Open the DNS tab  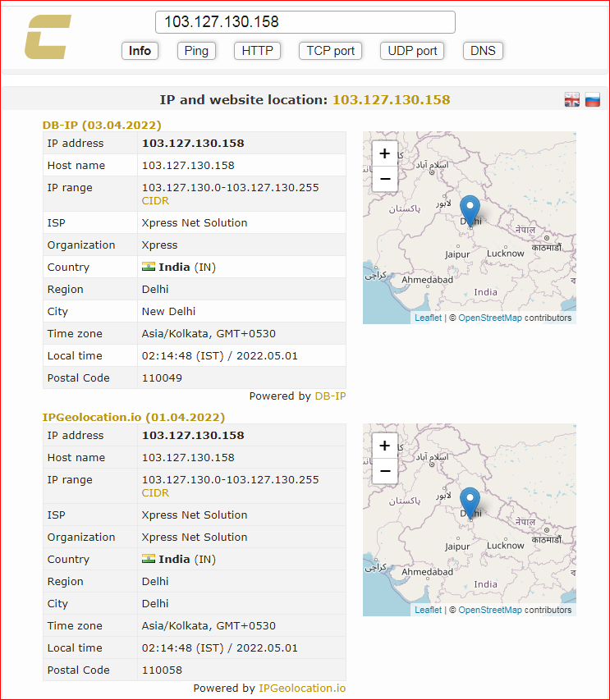(483, 51)
